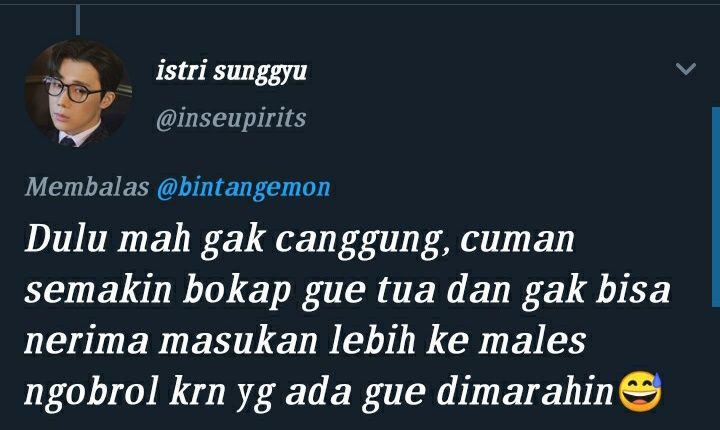
Task: Click the blue scrollbar on the right edge
Action: pyautogui.click(x=716, y=207)
